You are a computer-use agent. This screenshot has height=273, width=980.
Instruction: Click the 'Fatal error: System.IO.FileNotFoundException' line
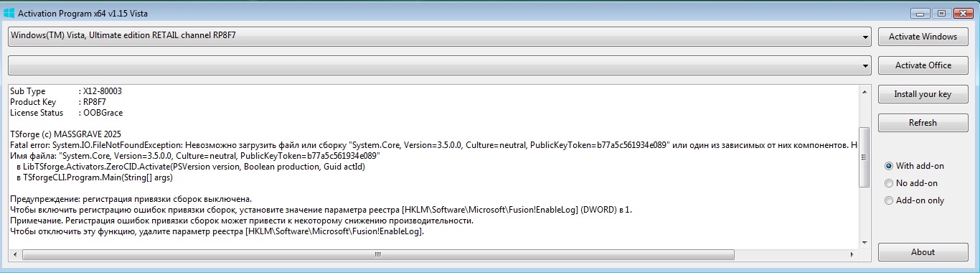coord(434,145)
